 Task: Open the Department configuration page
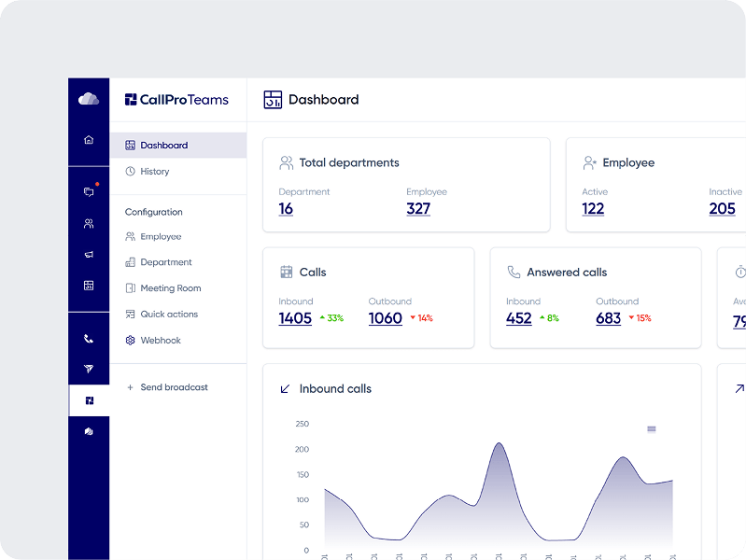pos(178,262)
